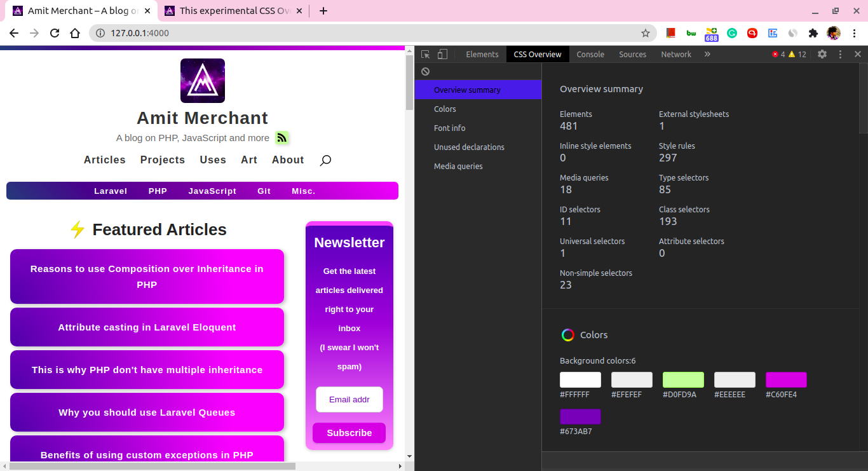868x471 pixels.
Task: Click the #D0FD9A background color swatch
Action: pyautogui.click(x=683, y=380)
